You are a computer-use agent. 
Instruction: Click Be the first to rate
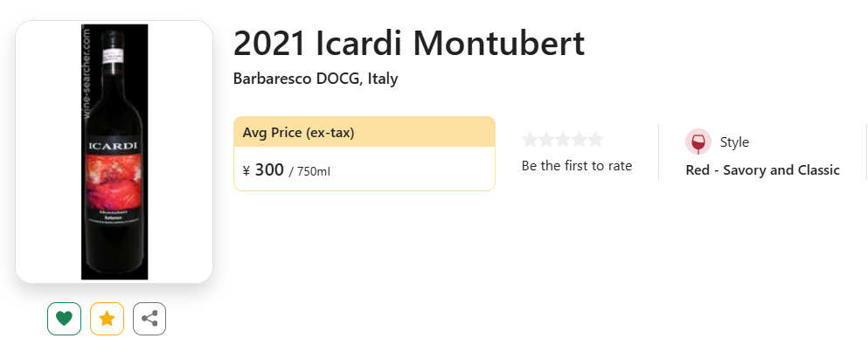tap(577, 165)
